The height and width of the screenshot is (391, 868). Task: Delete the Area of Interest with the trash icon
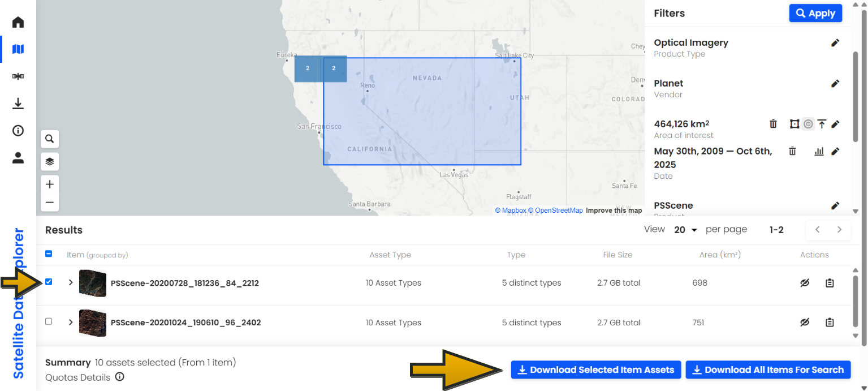[773, 124]
